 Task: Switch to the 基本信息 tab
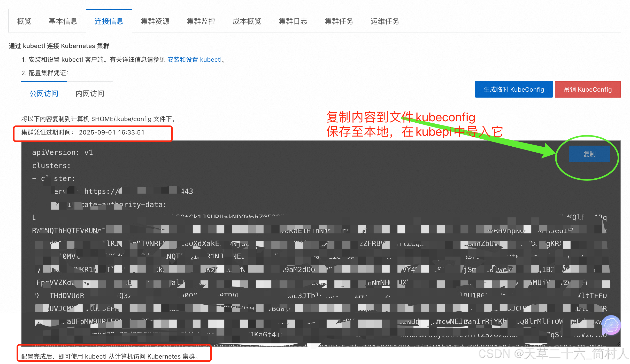click(x=63, y=21)
